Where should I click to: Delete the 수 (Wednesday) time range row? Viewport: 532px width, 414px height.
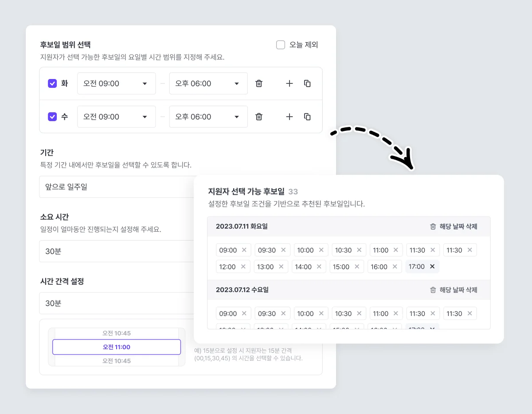click(x=259, y=116)
